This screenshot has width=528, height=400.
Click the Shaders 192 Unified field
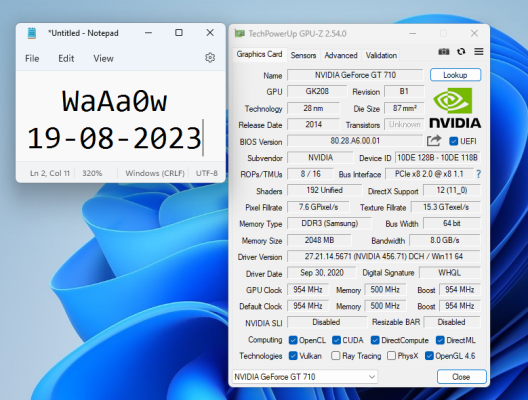325,190
